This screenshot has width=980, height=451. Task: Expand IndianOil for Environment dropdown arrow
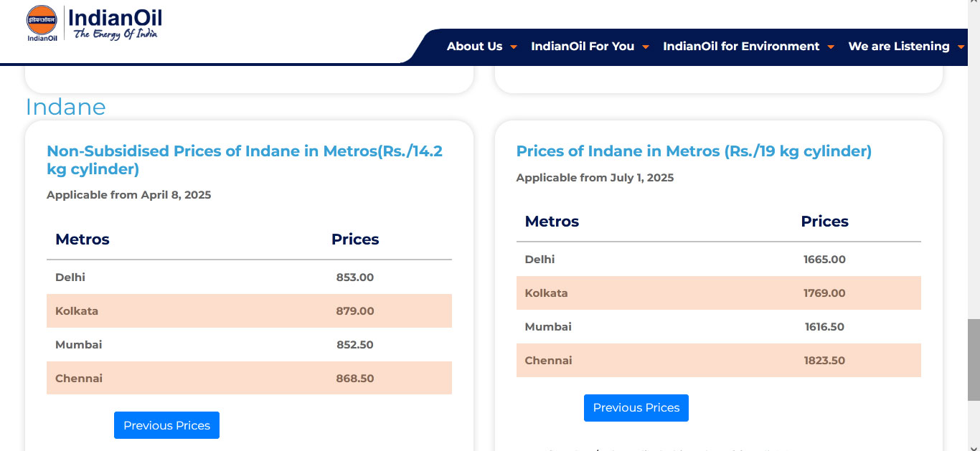(x=831, y=47)
